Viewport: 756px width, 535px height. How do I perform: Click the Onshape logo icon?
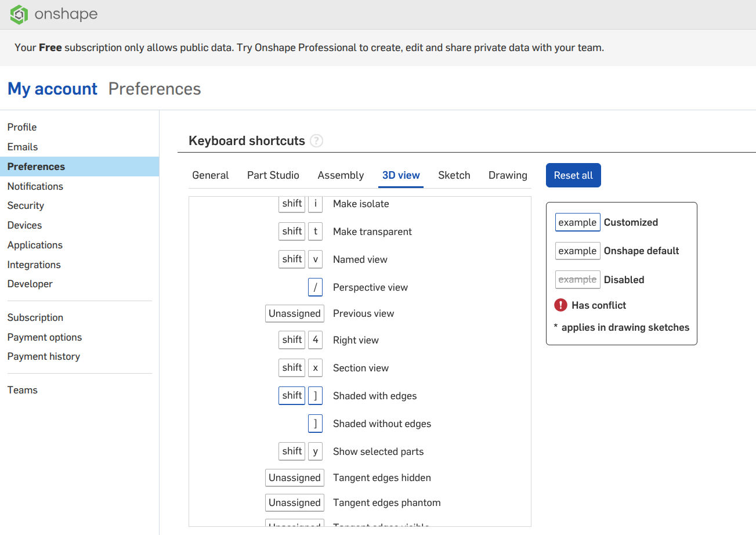19,15
